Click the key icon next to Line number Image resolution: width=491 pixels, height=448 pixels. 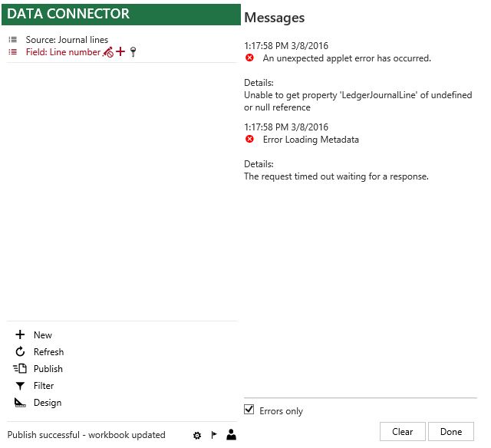coord(133,51)
